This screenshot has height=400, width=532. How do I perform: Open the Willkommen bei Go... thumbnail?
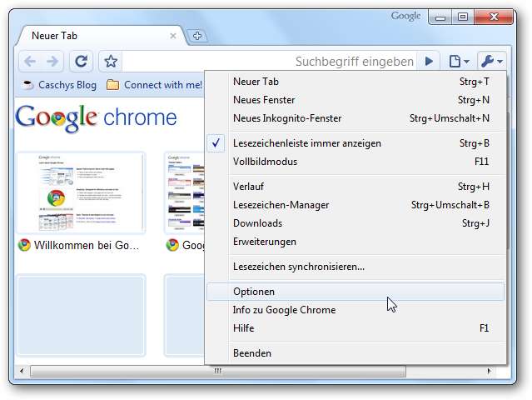(x=81, y=192)
